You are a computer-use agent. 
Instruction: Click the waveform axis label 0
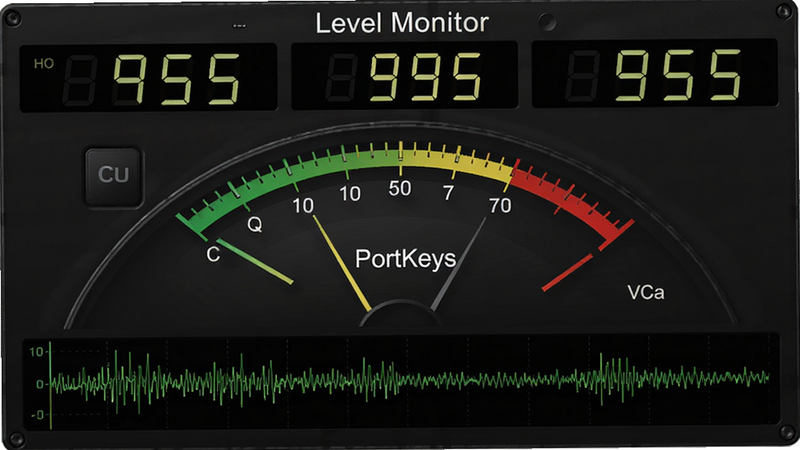coord(40,384)
